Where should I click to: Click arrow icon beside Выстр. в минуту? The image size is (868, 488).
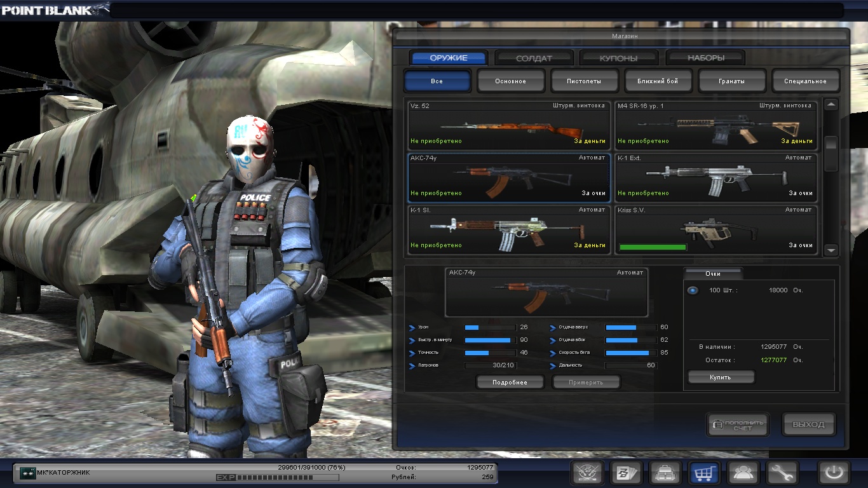point(412,341)
